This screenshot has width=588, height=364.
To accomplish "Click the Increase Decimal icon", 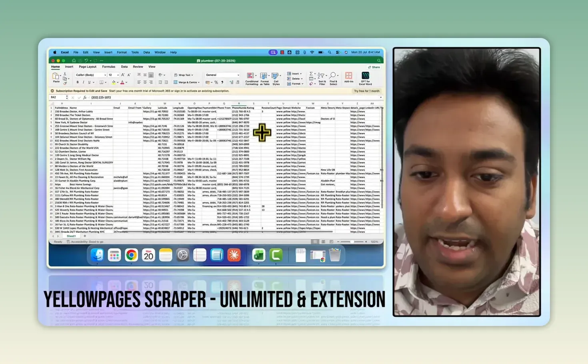I will tap(231, 82).
